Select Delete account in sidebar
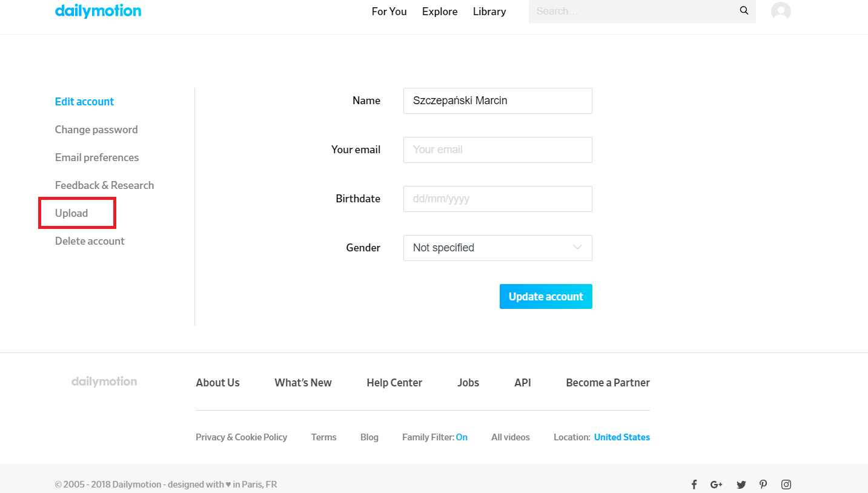Screen dimensions: 868x493 pos(90,241)
